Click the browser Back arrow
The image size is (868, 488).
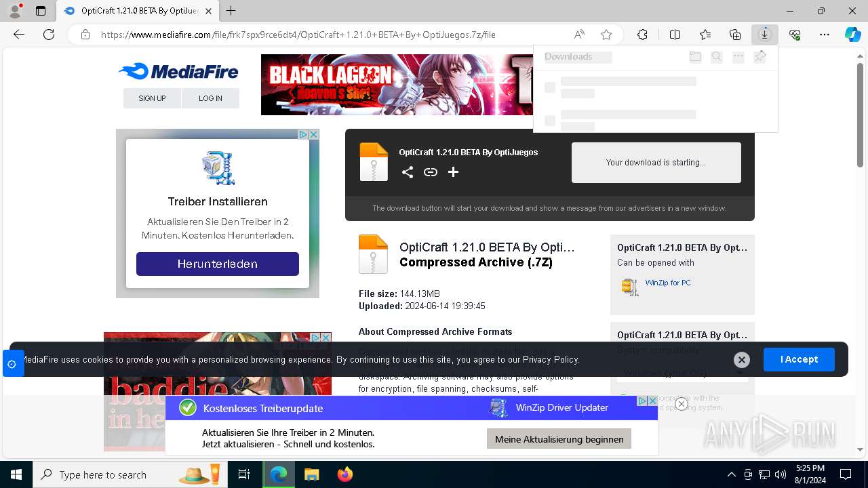pos(19,35)
